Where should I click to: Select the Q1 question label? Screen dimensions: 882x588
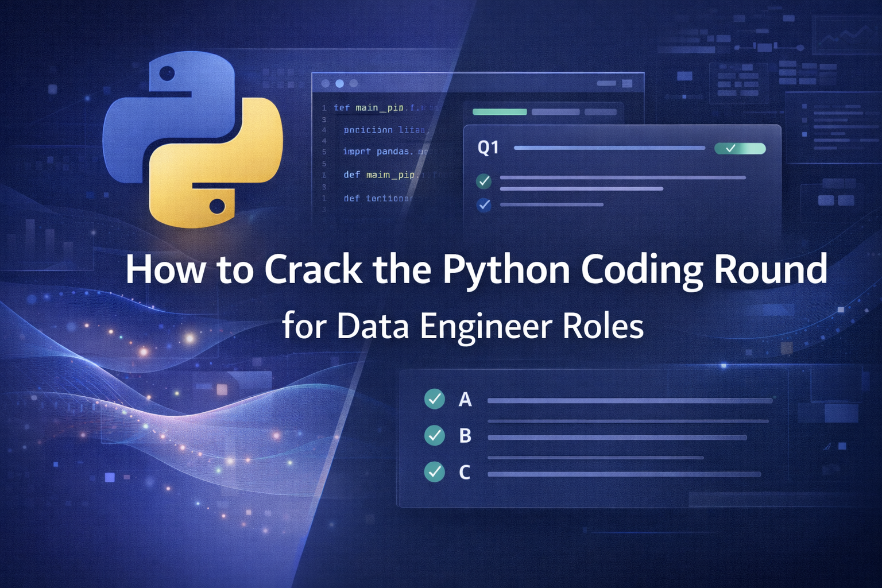[x=488, y=148]
